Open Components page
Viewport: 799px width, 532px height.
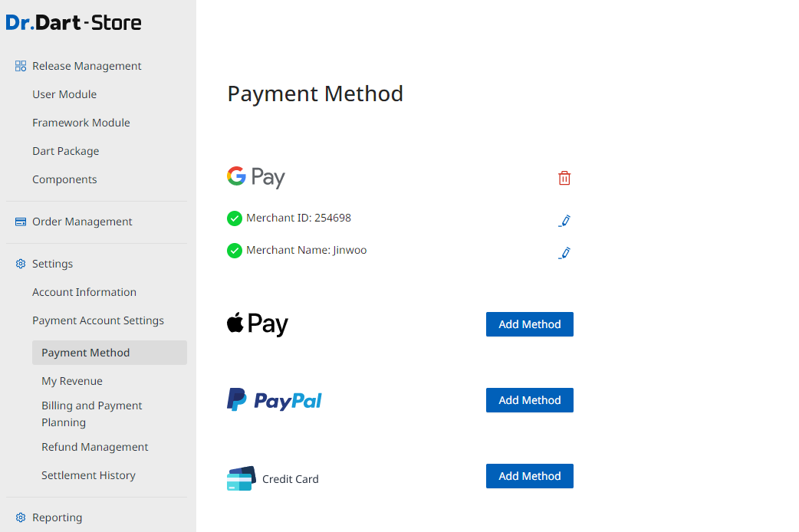point(64,179)
